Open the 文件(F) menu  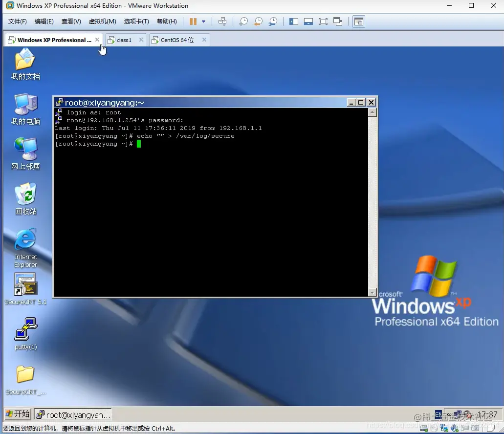click(x=18, y=22)
